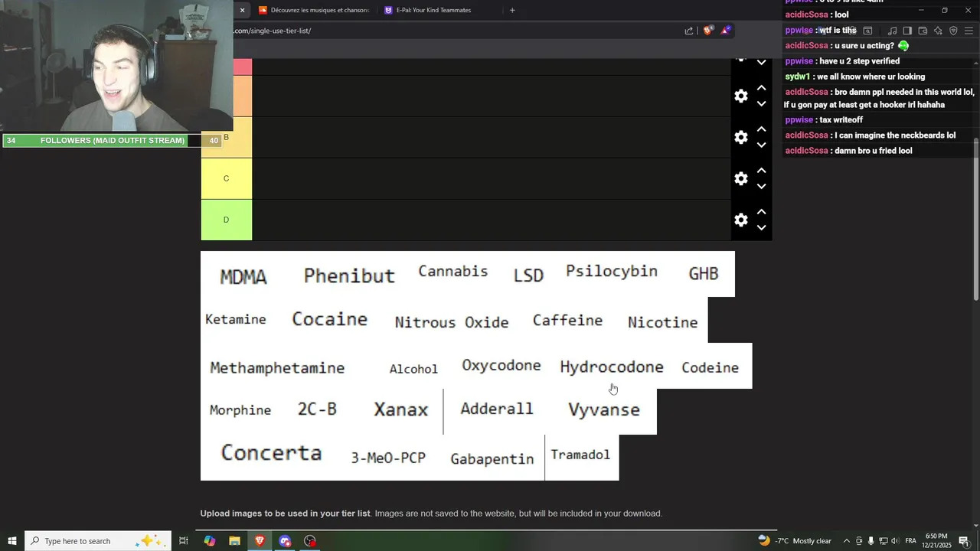Open a new browser tab
Screen dimensions: 980x551
[x=512, y=10]
